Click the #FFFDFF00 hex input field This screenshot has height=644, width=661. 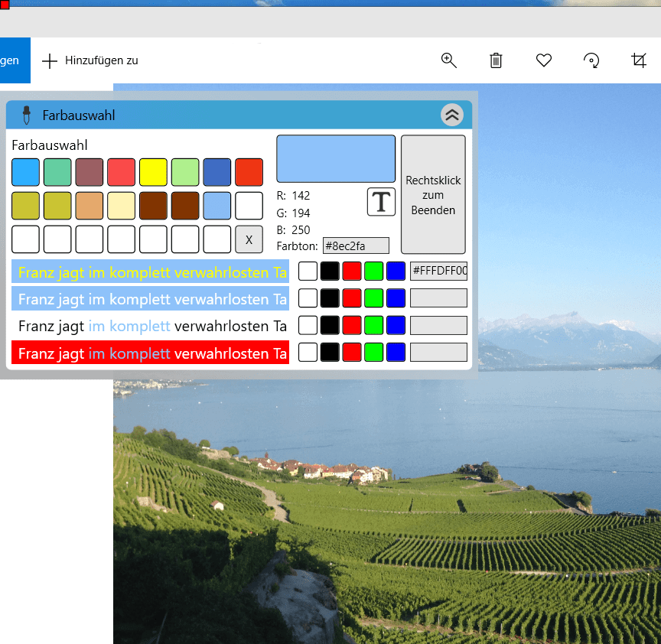point(438,271)
